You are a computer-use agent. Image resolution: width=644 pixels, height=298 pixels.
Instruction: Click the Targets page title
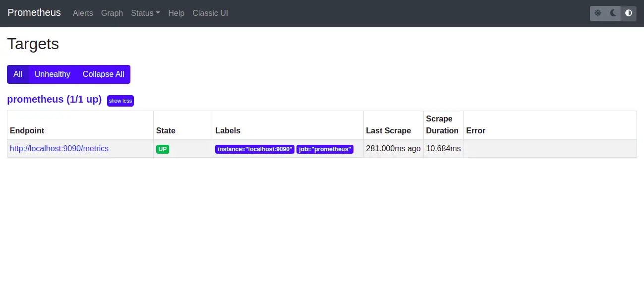coord(33,44)
